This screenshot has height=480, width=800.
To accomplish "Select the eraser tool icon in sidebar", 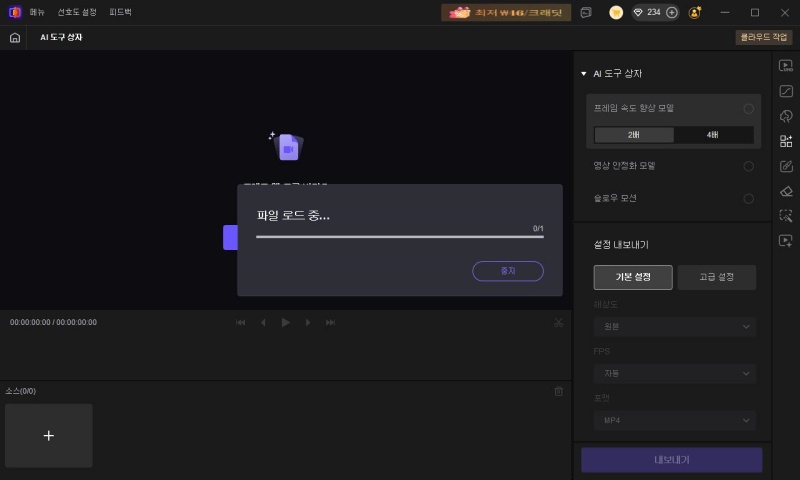I will pos(786,191).
